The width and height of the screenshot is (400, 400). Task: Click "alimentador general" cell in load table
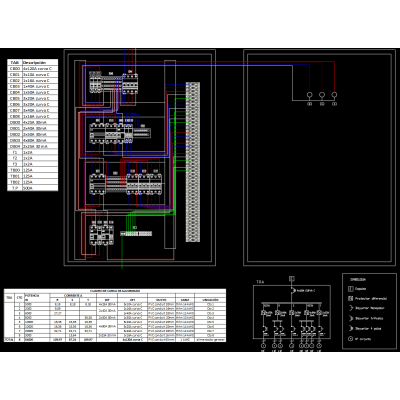(210, 339)
